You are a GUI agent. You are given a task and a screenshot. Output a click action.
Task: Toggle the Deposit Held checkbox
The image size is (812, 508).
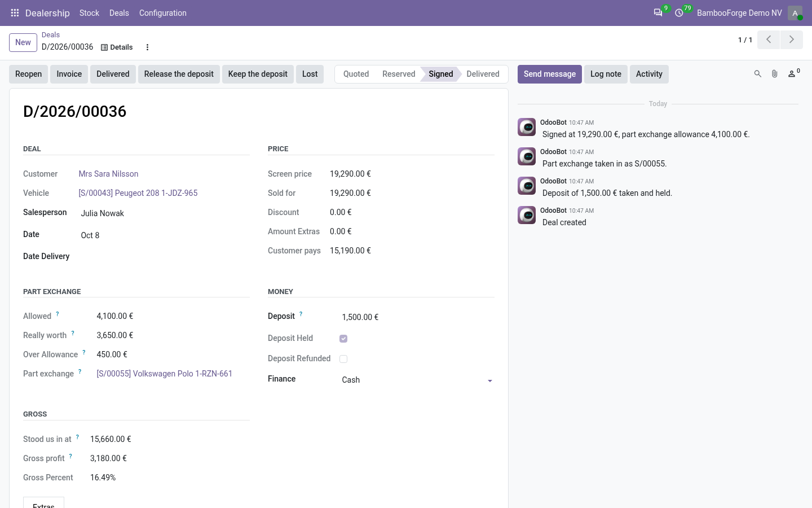[343, 339]
